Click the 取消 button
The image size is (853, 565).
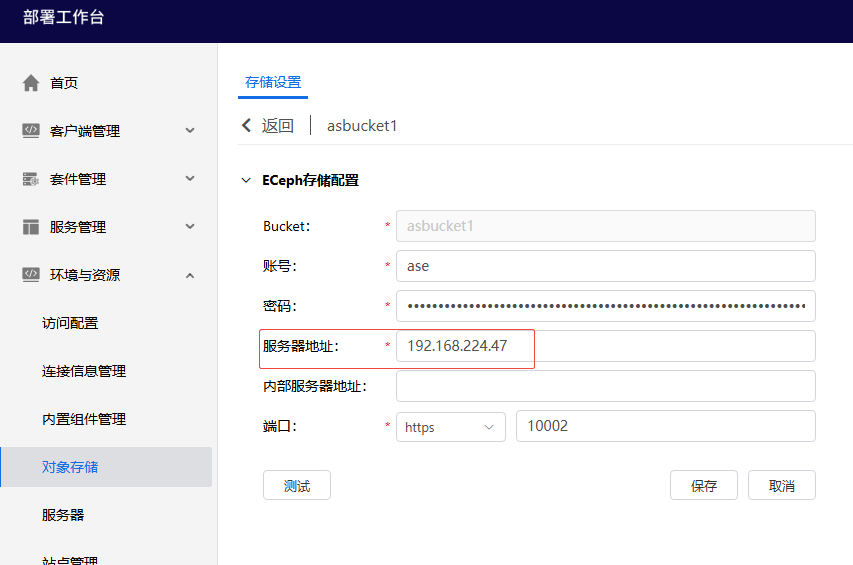pyautogui.click(x=782, y=485)
